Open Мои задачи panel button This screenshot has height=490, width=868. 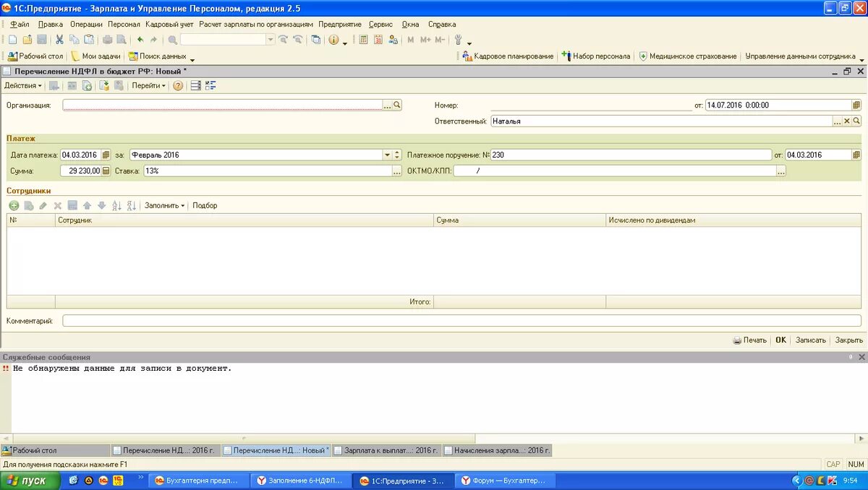click(x=95, y=56)
